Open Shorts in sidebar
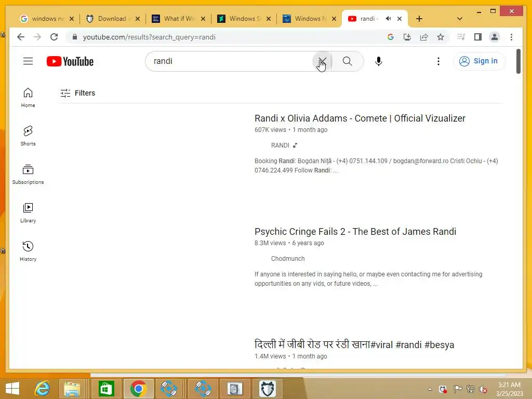Screen dimensions: 532x399 (x=28, y=136)
